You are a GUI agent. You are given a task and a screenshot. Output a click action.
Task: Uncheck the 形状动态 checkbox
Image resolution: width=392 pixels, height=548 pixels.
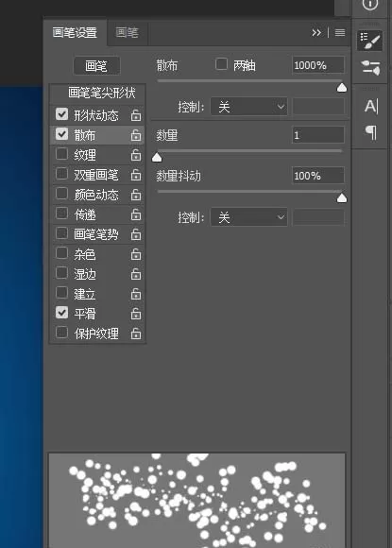[x=61, y=114]
